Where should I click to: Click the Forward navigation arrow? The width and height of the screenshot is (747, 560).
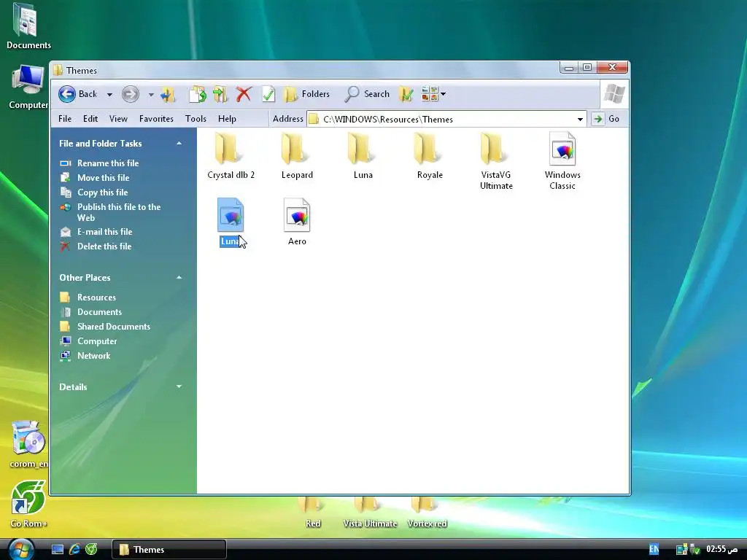point(130,94)
